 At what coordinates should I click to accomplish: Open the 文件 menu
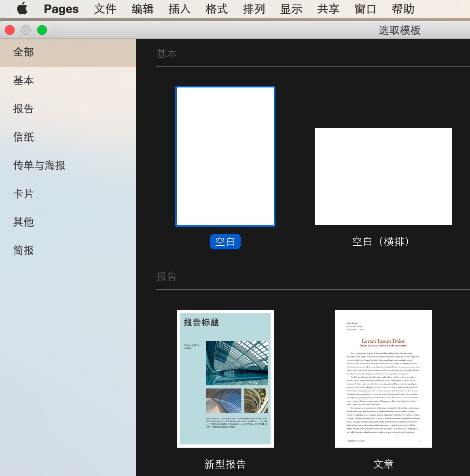point(105,8)
